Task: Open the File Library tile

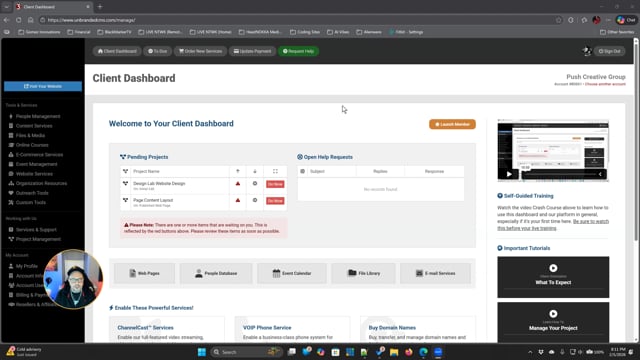Action: (x=363, y=273)
